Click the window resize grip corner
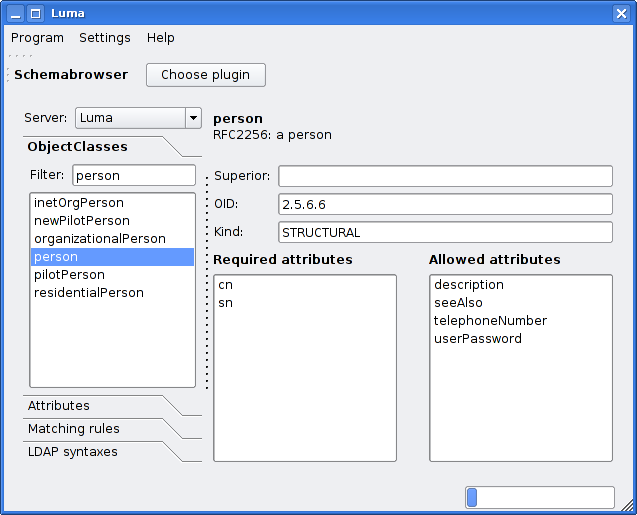 627,505
